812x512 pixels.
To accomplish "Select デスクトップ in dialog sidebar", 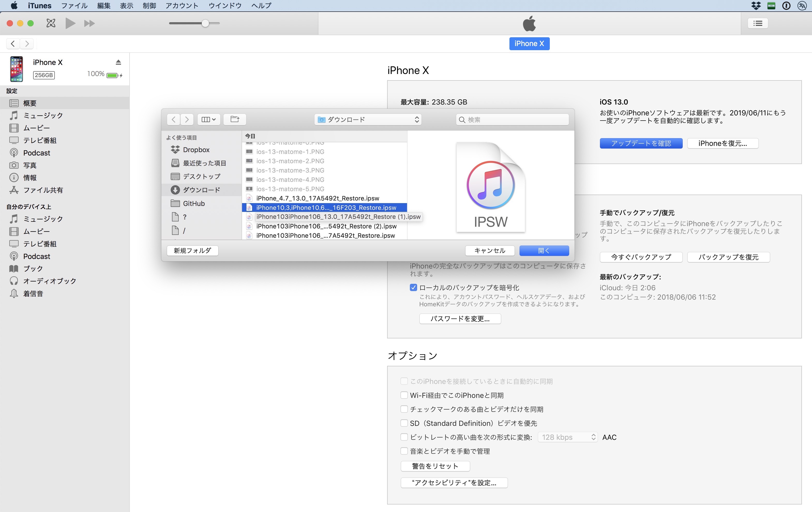I will click(x=202, y=176).
